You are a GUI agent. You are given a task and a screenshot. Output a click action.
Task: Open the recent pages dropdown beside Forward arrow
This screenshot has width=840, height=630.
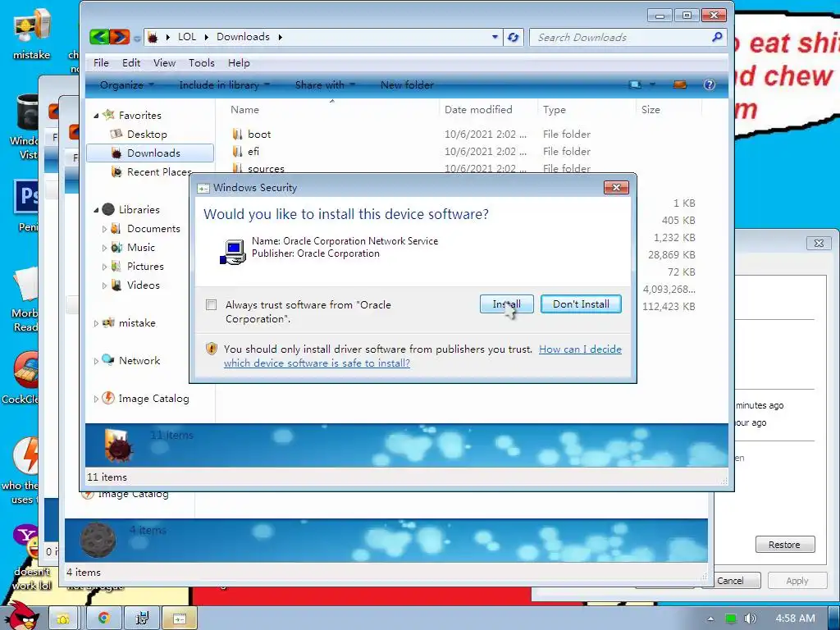point(137,38)
